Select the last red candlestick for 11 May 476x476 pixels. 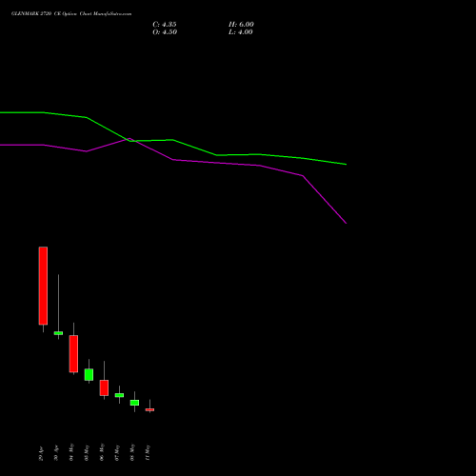click(149, 409)
